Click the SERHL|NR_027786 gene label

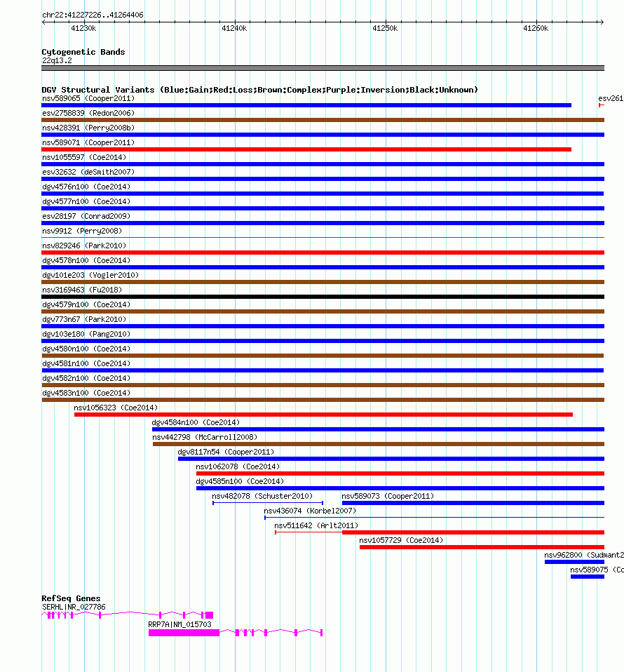pyautogui.click(x=74, y=607)
